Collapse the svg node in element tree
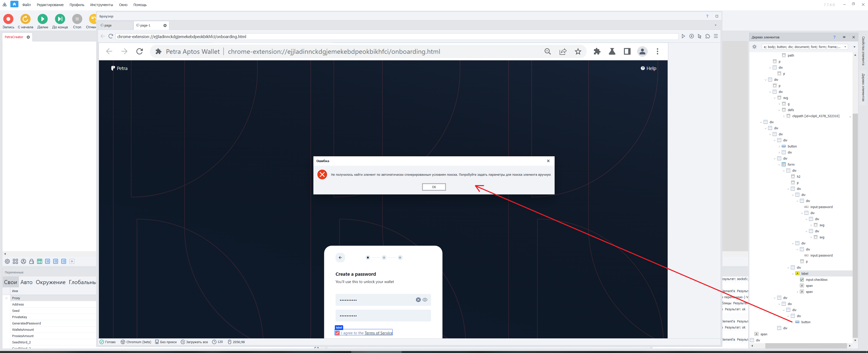 click(x=775, y=98)
